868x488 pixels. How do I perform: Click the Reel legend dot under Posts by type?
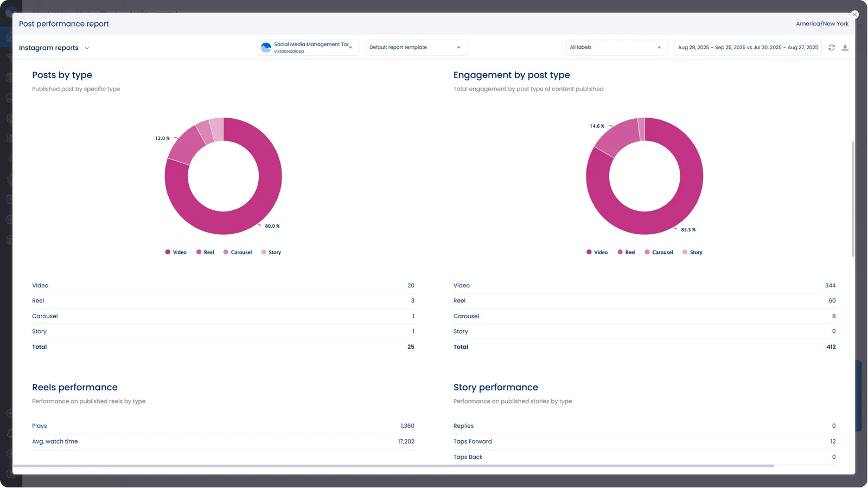point(199,252)
